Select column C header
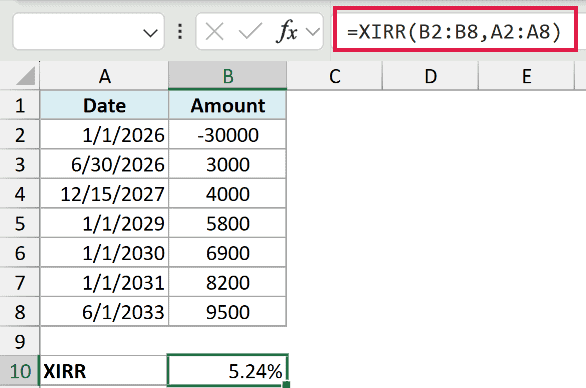The image size is (586, 388). click(x=334, y=76)
